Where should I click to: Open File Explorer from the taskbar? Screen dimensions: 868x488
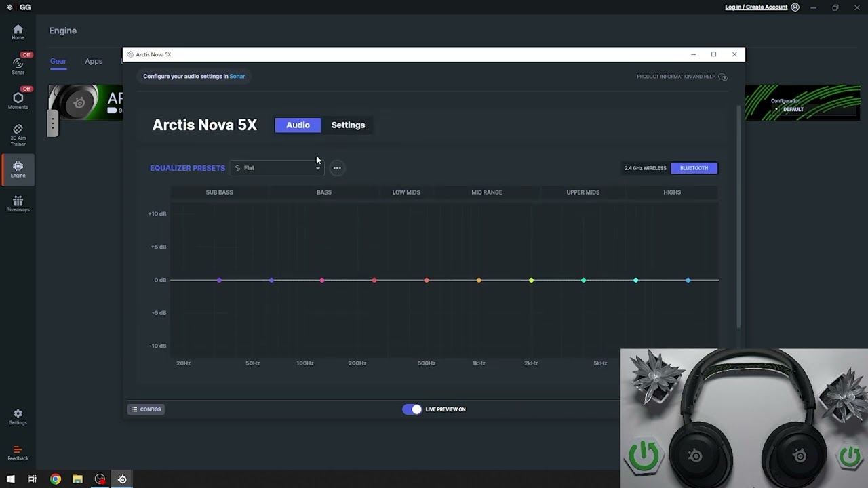tap(77, 479)
